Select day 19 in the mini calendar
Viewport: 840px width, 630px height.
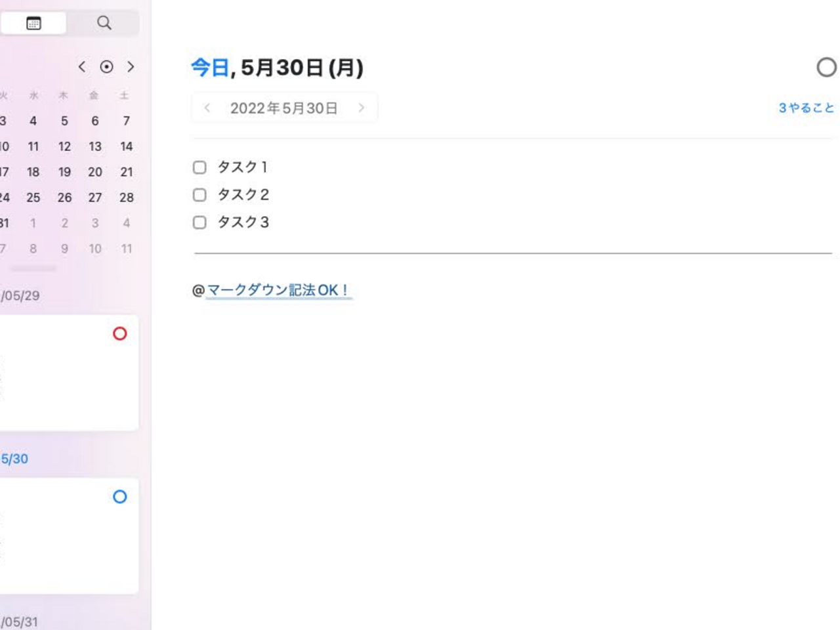[64, 172]
